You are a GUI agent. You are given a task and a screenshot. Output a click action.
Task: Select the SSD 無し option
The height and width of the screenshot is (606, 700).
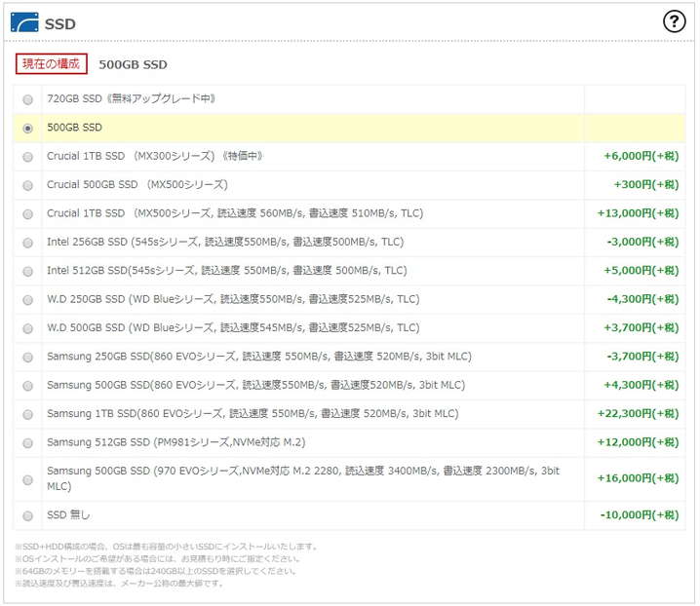click(x=27, y=515)
